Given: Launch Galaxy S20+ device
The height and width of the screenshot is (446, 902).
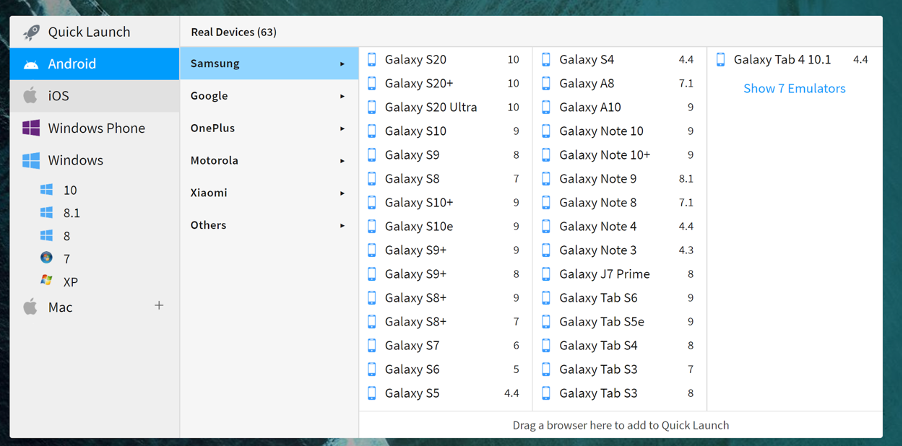Looking at the screenshot, I should [x=444, y=83].
